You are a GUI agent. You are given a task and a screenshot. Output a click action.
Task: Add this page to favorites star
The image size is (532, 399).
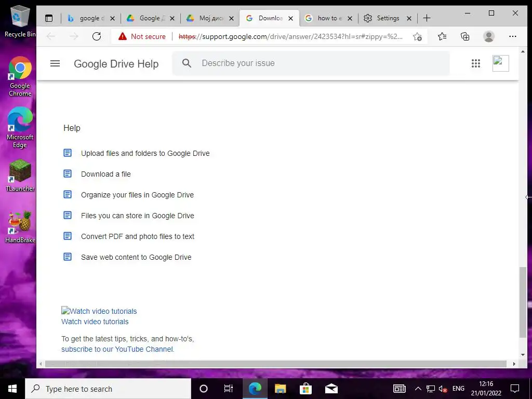coord(417,36)
